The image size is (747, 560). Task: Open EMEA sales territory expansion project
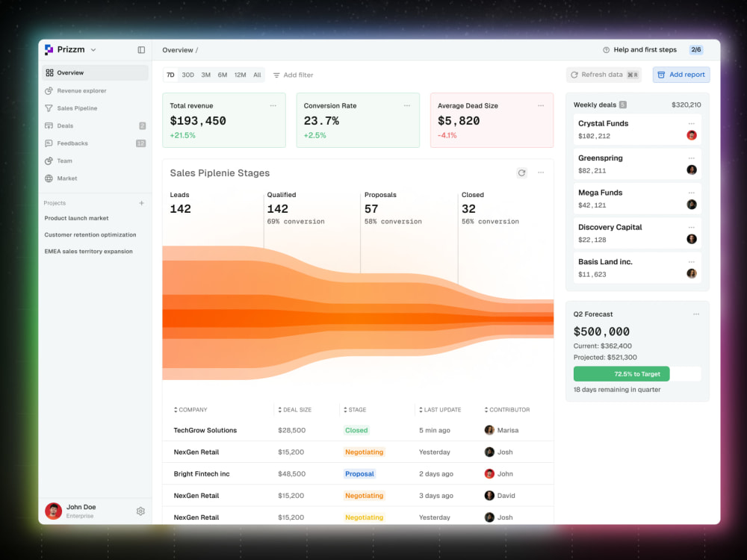(x=88, y=252)
